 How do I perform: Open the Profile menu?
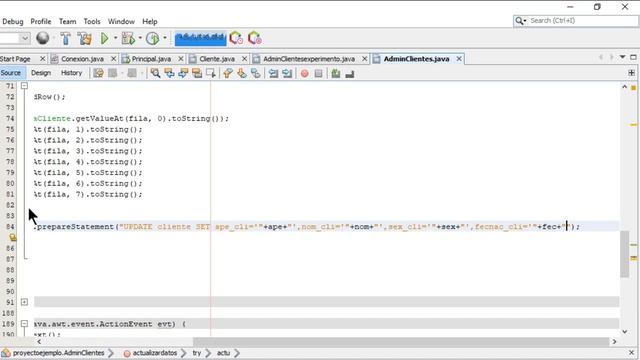41,22
